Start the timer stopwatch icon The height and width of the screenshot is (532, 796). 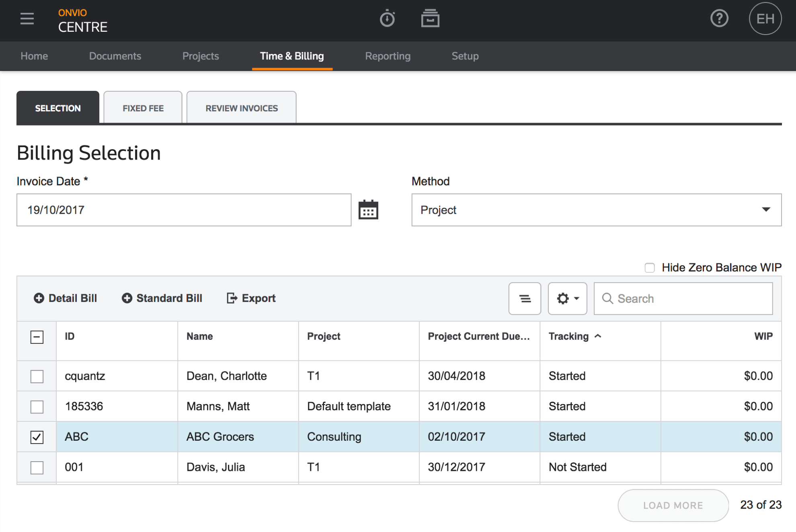[387, 18]
